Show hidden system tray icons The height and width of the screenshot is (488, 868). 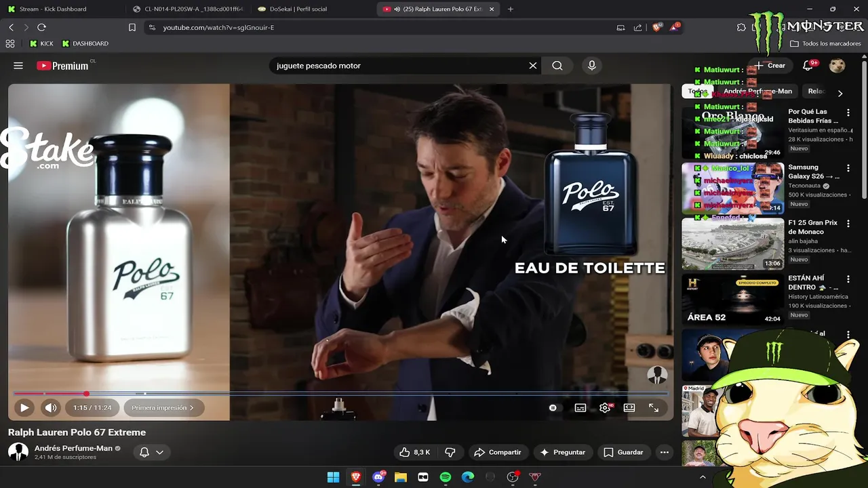click(703, 477)
